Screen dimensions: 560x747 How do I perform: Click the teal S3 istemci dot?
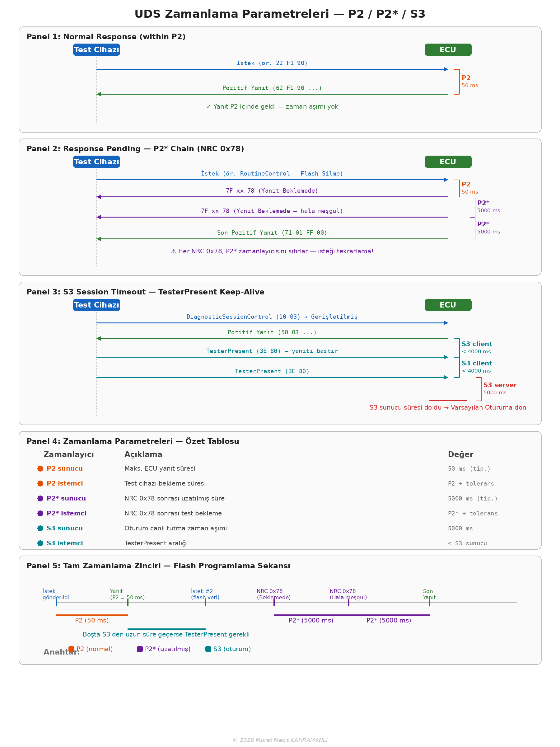point(40,543)
